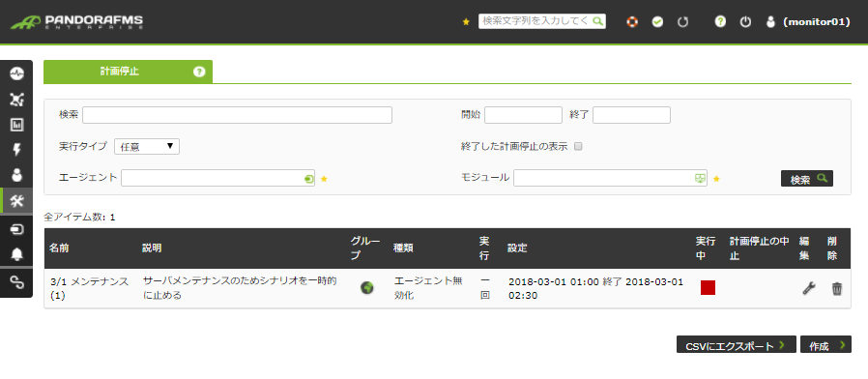Open the tools wrench sidebar menu
The height and width of the screenshot is (379, 868).
(16, 201)
